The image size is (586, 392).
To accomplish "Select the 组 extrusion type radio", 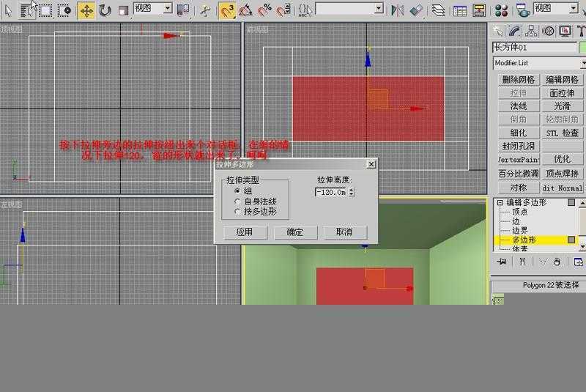I will tap(237, 191).
